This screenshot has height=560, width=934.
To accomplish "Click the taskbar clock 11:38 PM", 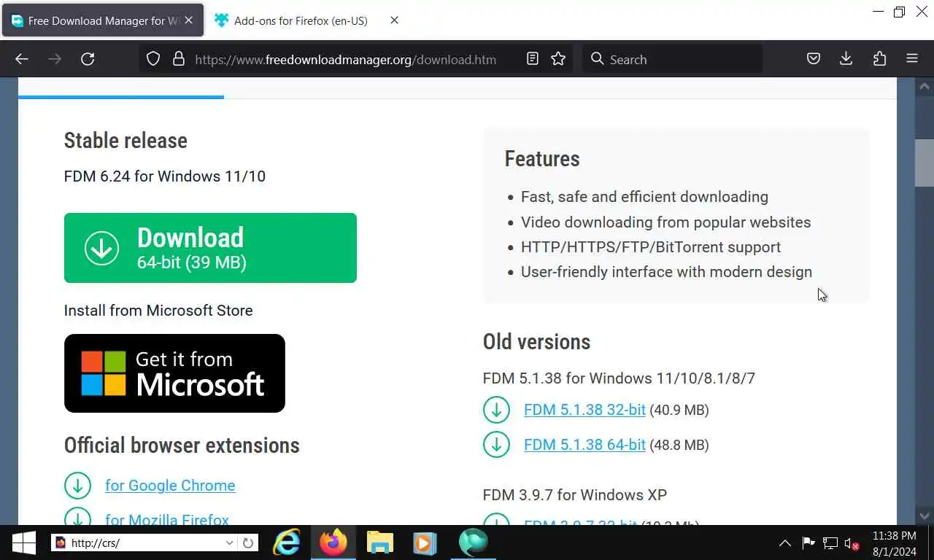I will [894, 536].
